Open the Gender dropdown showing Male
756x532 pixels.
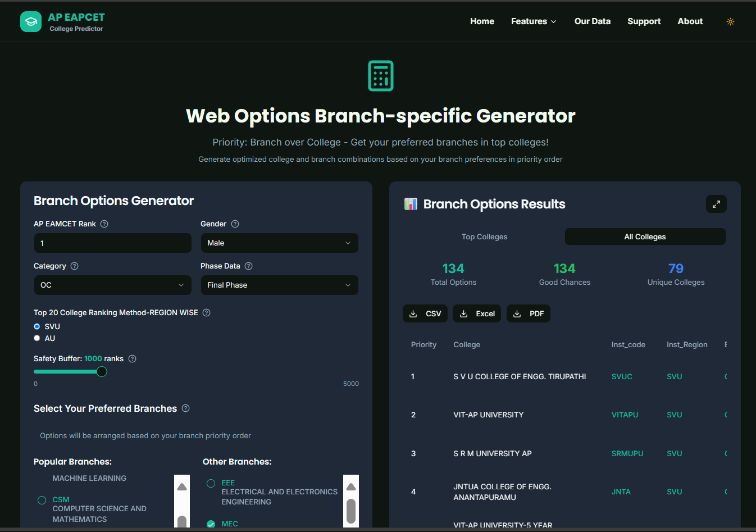(279, 243)
